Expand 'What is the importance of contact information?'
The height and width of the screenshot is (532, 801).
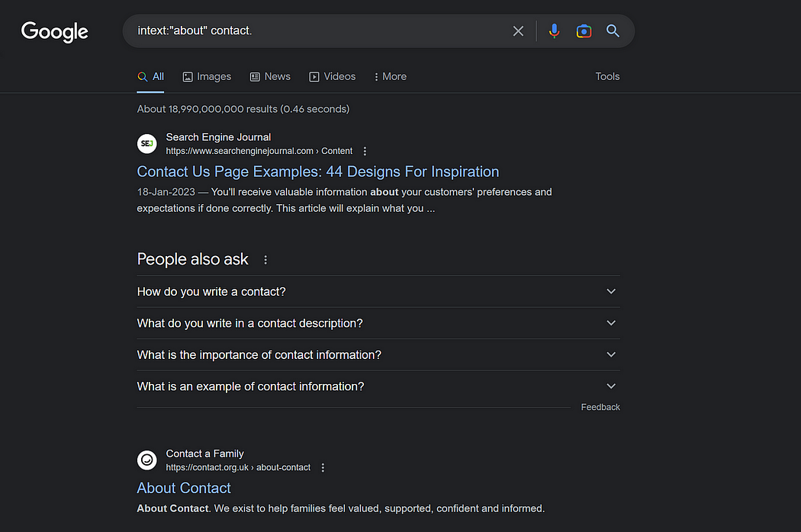click(378, 355)
